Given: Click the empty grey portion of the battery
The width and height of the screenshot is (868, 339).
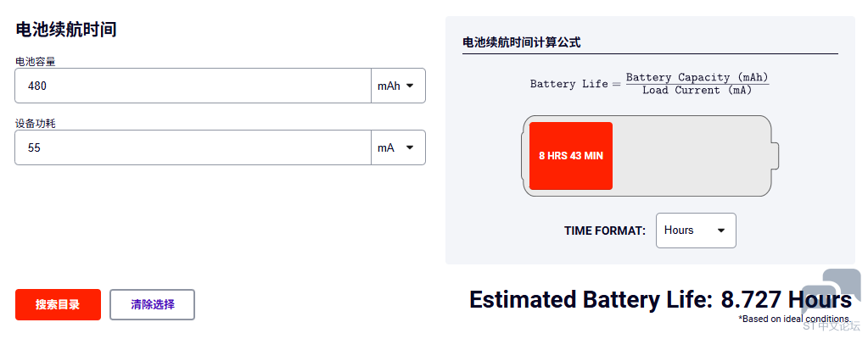Looking at the screenshot, I should coord(689,156).
